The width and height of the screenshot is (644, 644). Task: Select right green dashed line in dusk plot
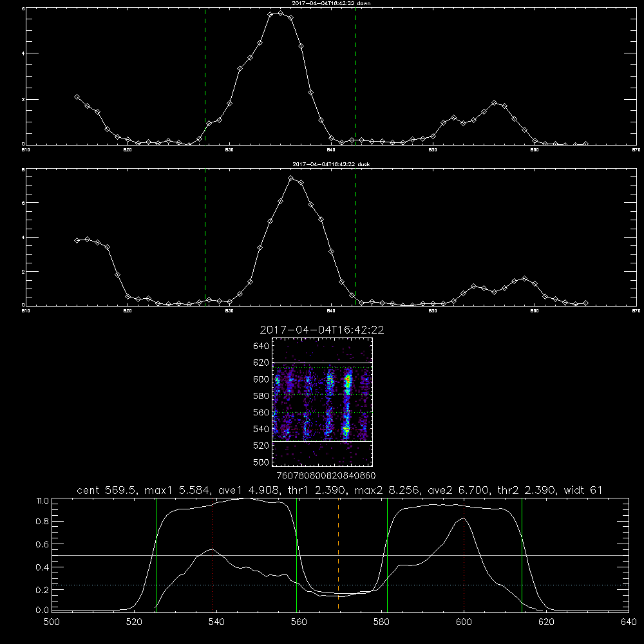tap(355, 237)
